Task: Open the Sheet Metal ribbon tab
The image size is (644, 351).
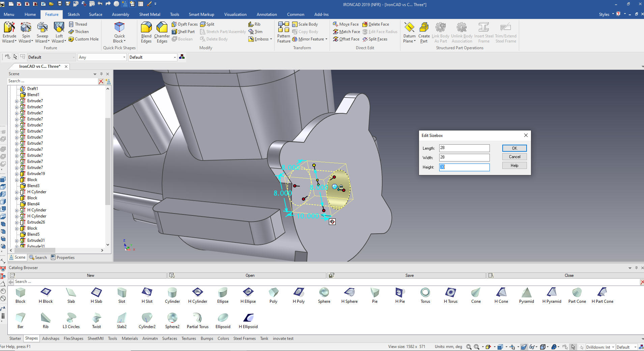Action: tap(149, 14)
